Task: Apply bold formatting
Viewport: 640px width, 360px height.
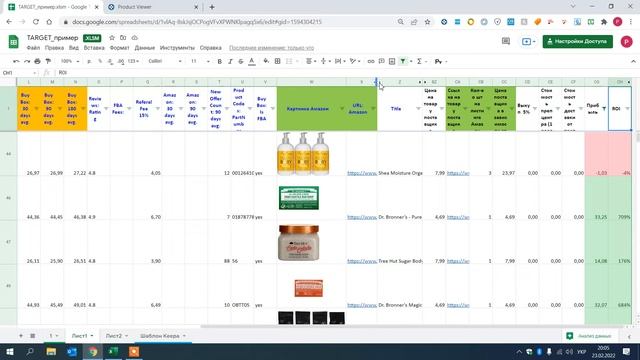Action: 220,61
